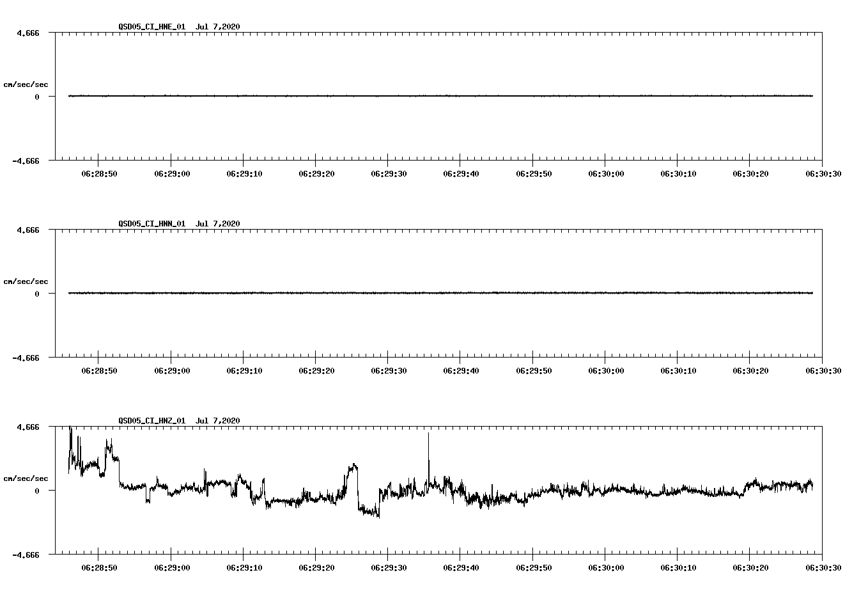Click the -4.666 lower limit of HNN plot
The height and width of the screenshot is (591, 868).
click(26, 358)
